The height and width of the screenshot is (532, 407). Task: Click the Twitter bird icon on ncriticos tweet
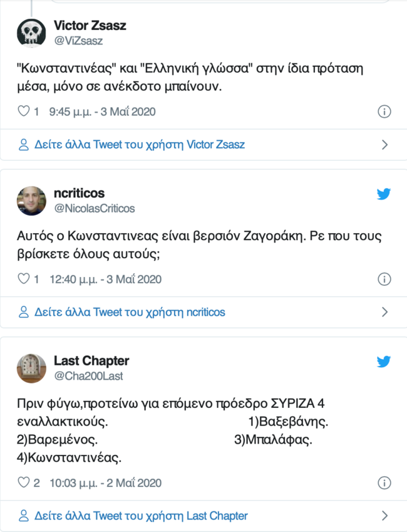coord(384,195)
